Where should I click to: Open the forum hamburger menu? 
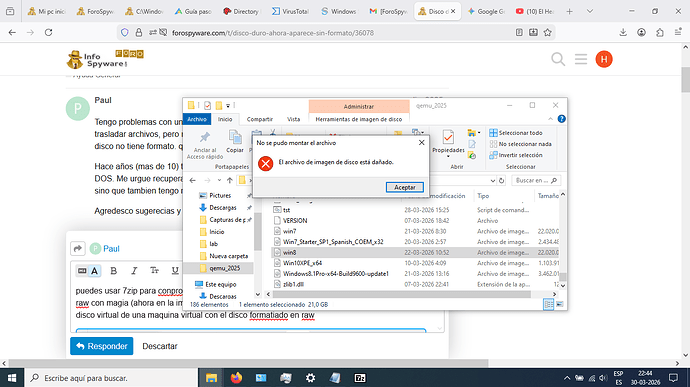pyautogui.click(x=581, y=59)
